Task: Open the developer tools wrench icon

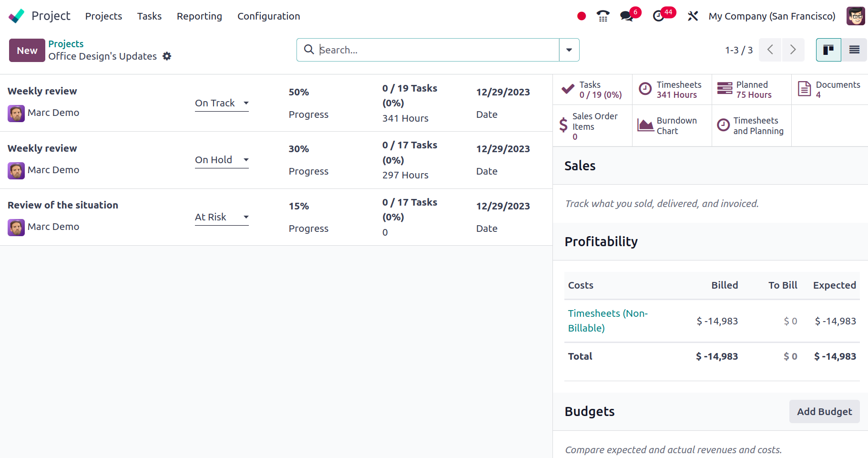Action: click(693, 16)
